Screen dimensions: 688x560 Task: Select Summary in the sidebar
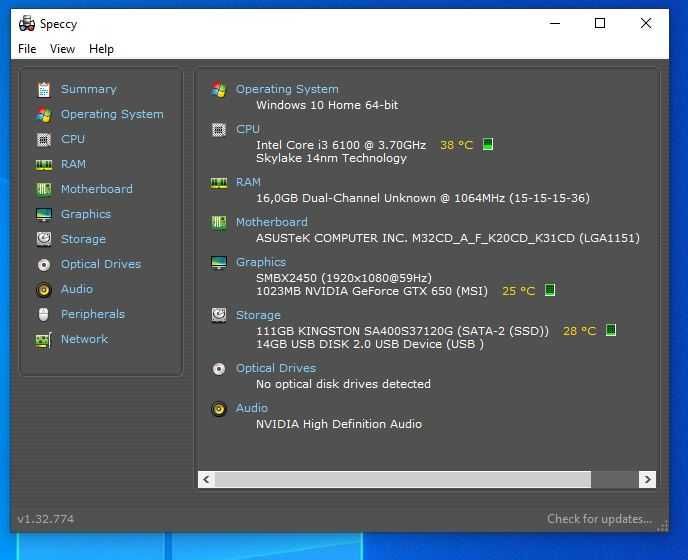tap(89, 89)
